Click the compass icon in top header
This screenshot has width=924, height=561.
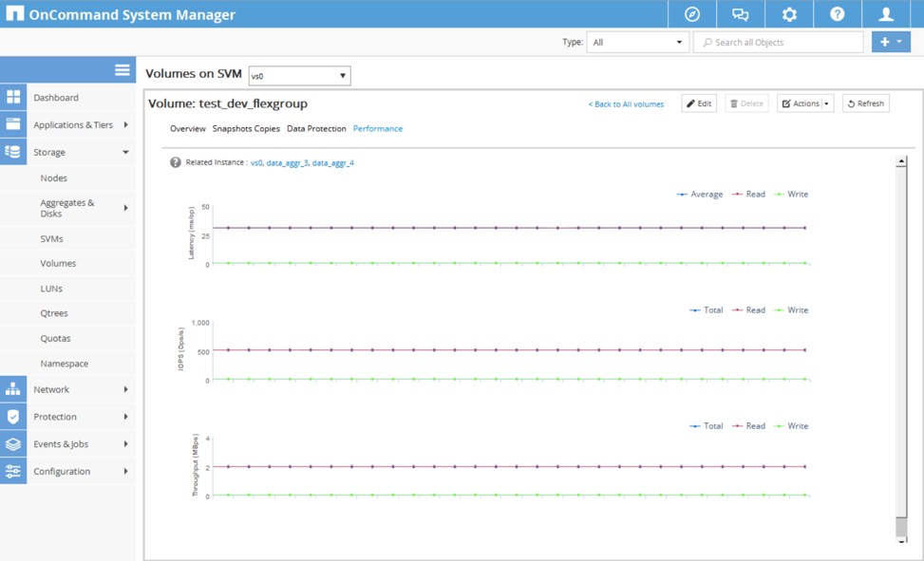pos(692,14)
